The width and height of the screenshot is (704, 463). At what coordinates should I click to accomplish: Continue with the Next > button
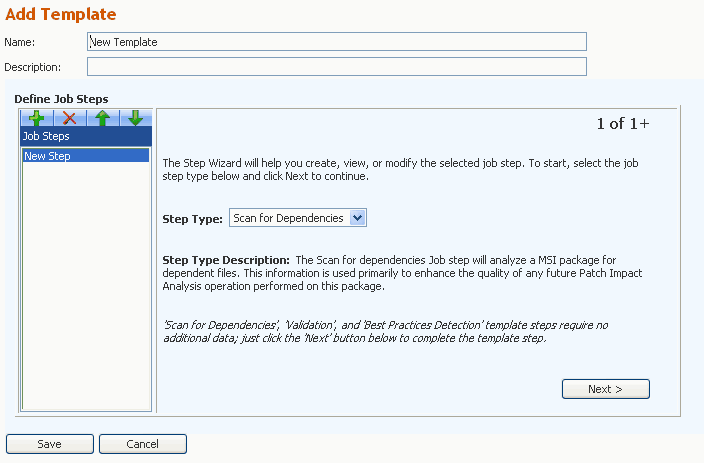click(x=606, y=389)
